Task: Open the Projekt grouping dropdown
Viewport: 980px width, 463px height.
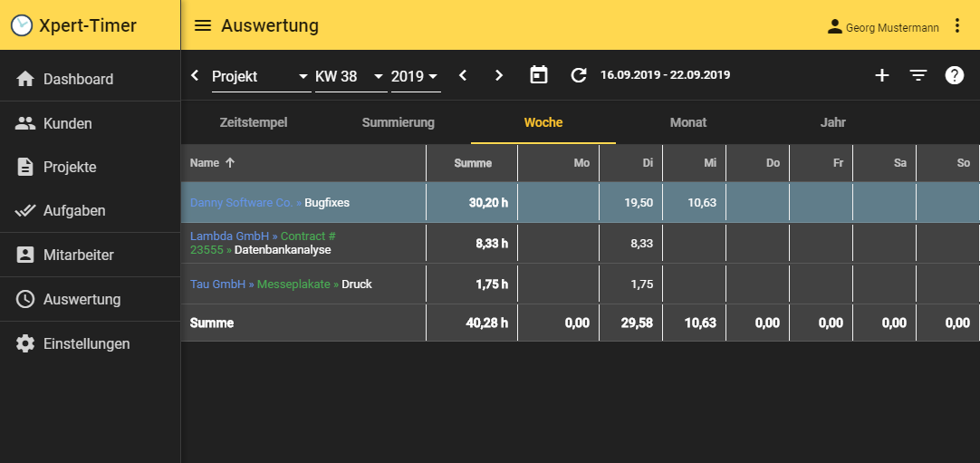Action: click(261, 77)
